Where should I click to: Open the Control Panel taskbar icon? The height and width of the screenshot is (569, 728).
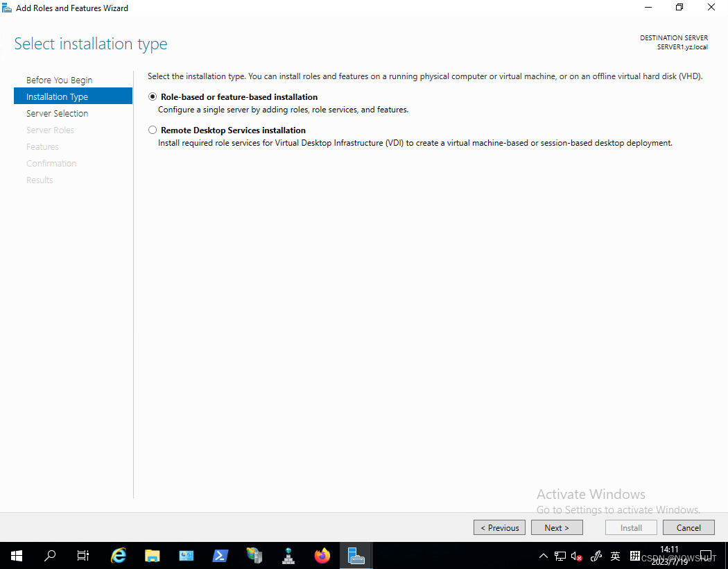(x=187, y=556)
